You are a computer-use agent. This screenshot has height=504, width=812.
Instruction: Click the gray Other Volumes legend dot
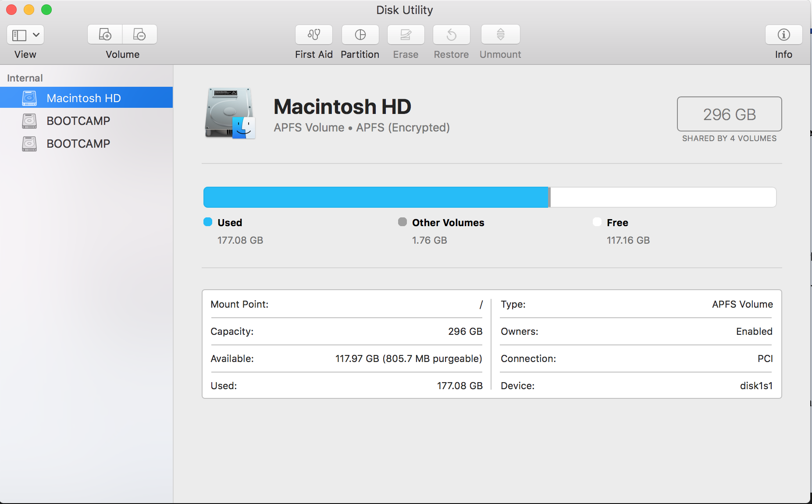pos(402,222)
